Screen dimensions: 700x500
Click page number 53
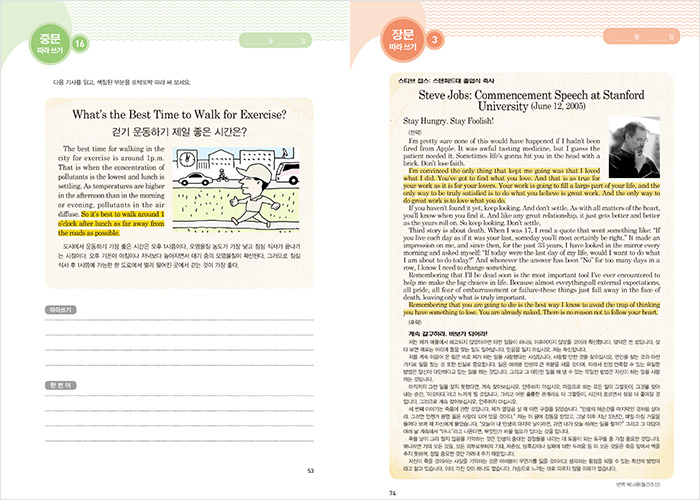[311, 471]
